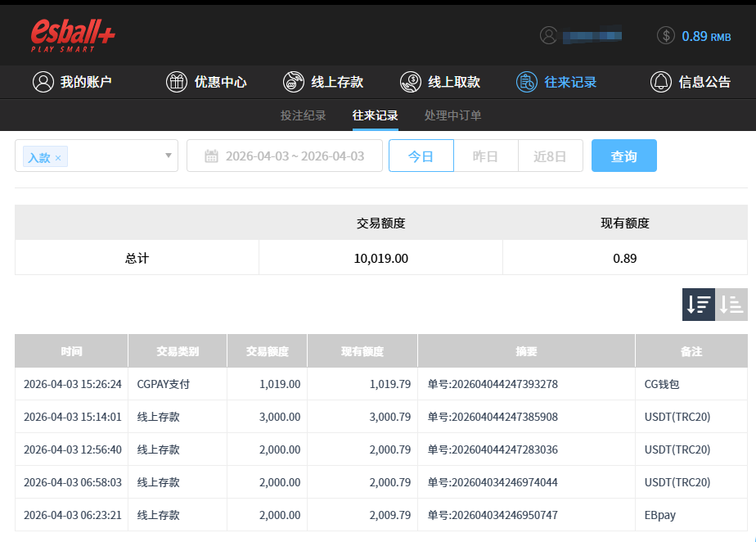Select the 近8日 date filter
756x542 pixels.
[x=550, y=156]
